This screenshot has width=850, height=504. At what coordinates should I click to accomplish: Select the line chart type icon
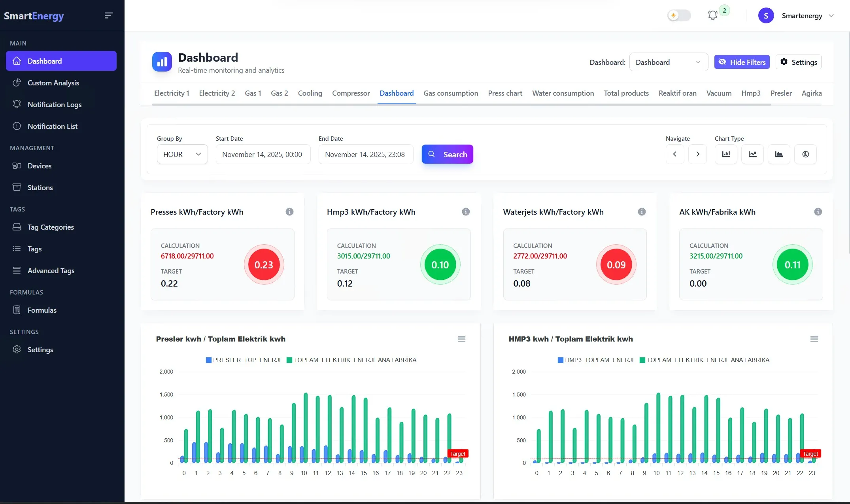(x=752, y=154)
